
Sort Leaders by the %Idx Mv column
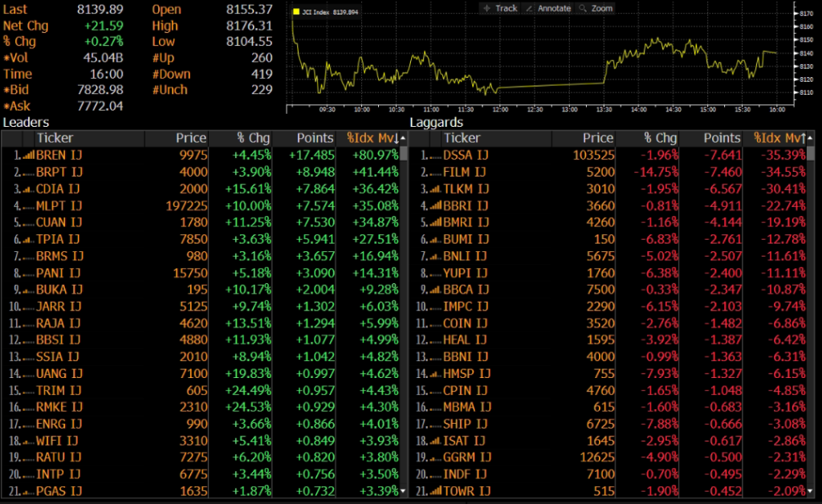click(x=372, y=138)
